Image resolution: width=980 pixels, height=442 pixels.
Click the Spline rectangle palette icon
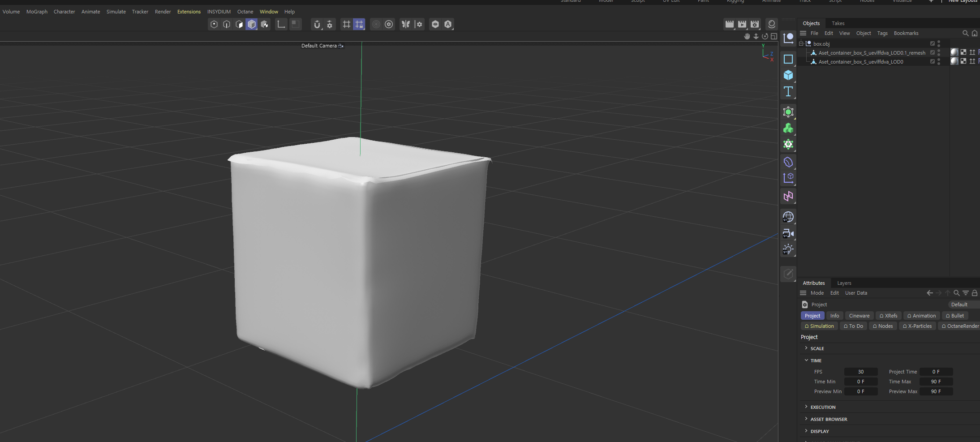click(x=788, y=59)
